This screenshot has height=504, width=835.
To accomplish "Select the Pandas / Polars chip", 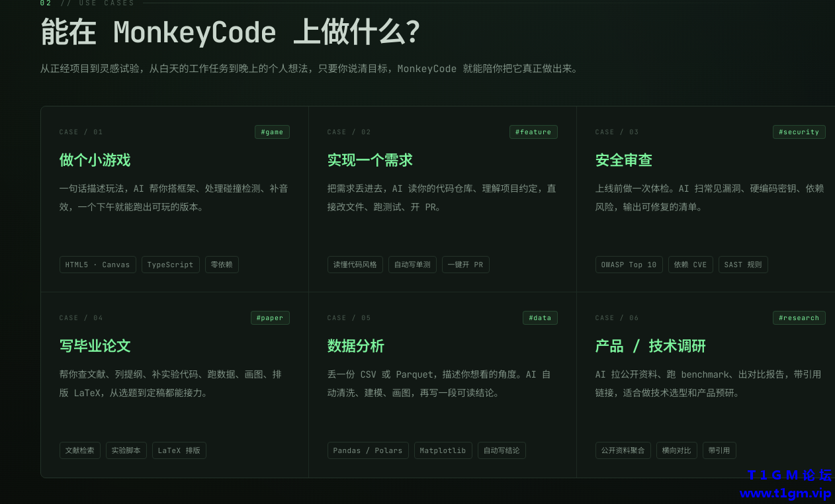I will pyautogui.click(x=367, y=450).
